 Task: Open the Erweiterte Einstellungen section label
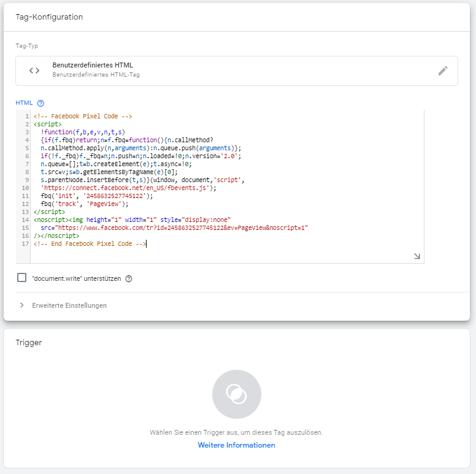69,305
